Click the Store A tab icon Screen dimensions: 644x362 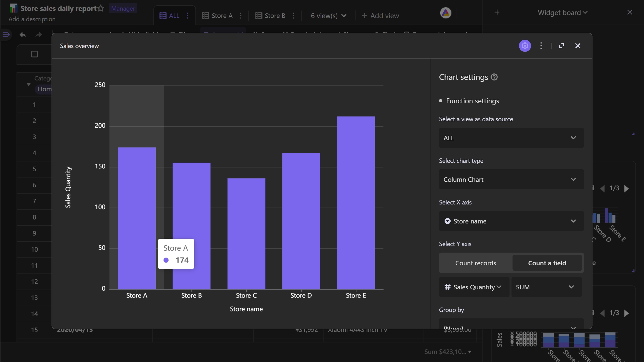pos(205,15)
